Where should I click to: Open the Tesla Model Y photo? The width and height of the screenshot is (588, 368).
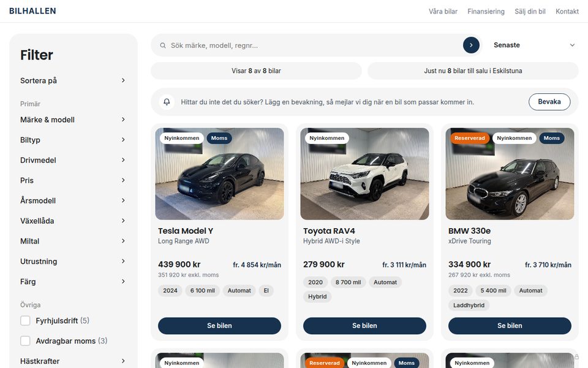[219, 174]
